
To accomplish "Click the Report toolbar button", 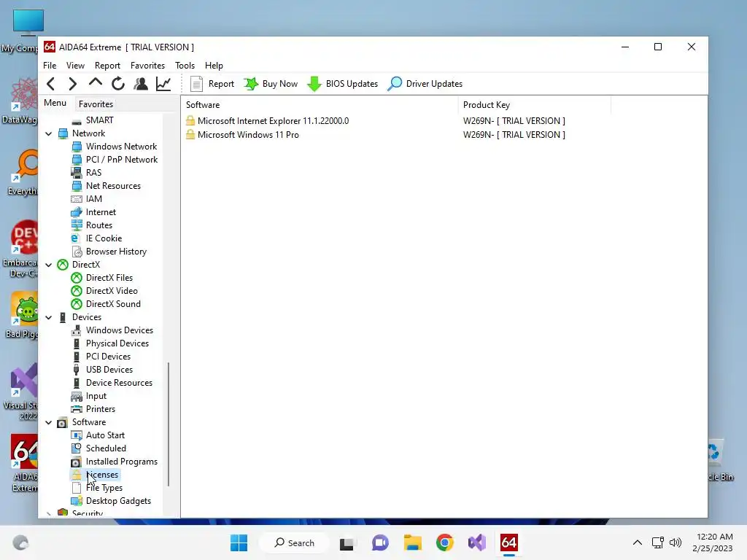I will coord(212,84).
